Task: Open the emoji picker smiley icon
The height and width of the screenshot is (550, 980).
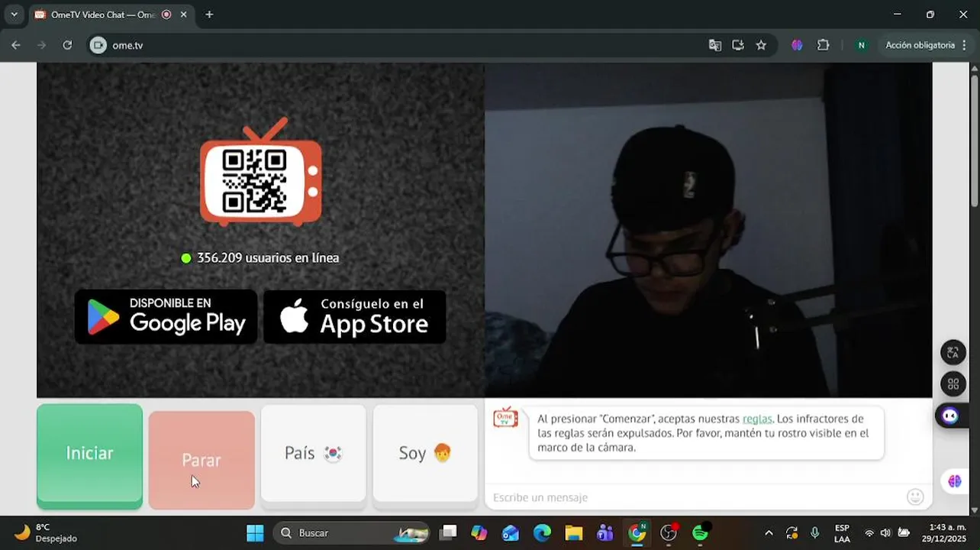Action: 915,497
